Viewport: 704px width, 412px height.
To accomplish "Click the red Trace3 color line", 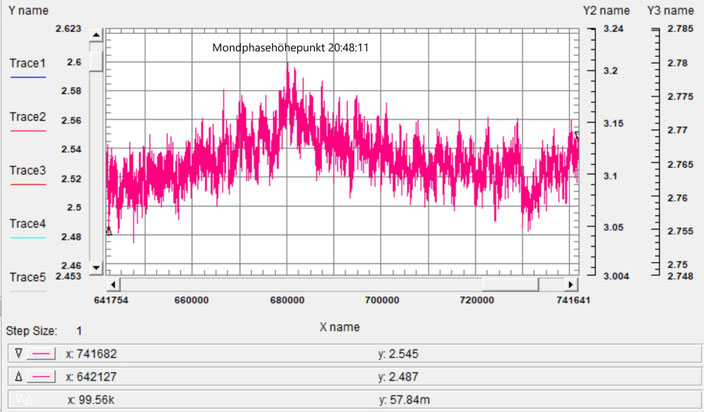I will click(x=28, y=184).
